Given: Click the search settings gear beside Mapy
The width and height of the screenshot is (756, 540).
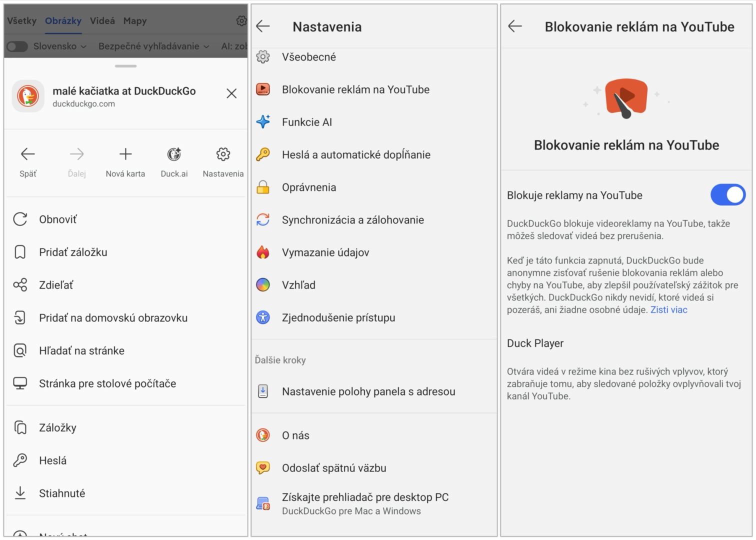Looking at the screenshot, I should [241, 20].
